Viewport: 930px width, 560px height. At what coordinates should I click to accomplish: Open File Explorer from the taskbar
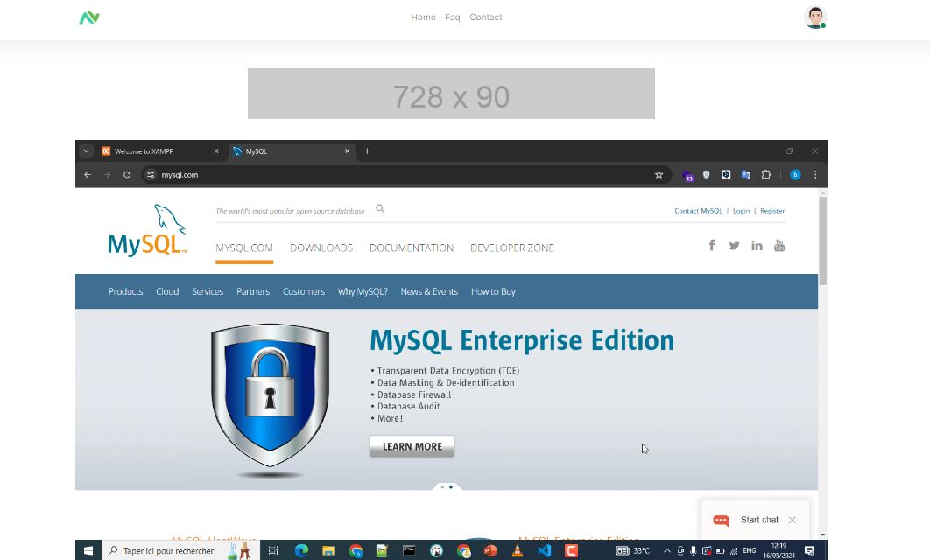328,550
